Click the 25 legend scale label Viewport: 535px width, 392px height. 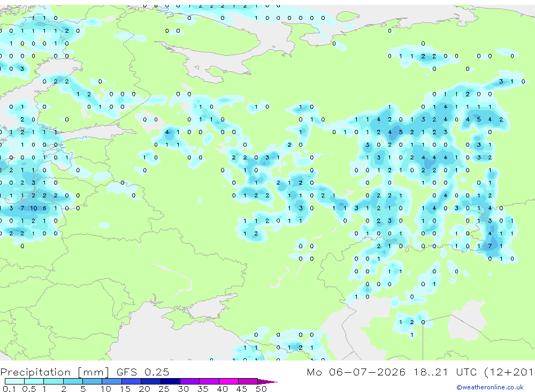coord(164,389)
